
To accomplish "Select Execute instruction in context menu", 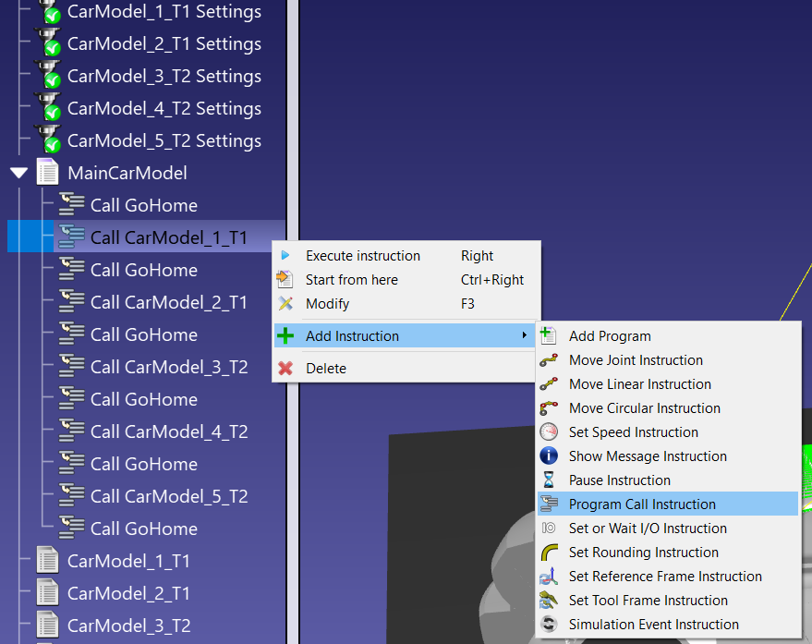I will point(362,256).
